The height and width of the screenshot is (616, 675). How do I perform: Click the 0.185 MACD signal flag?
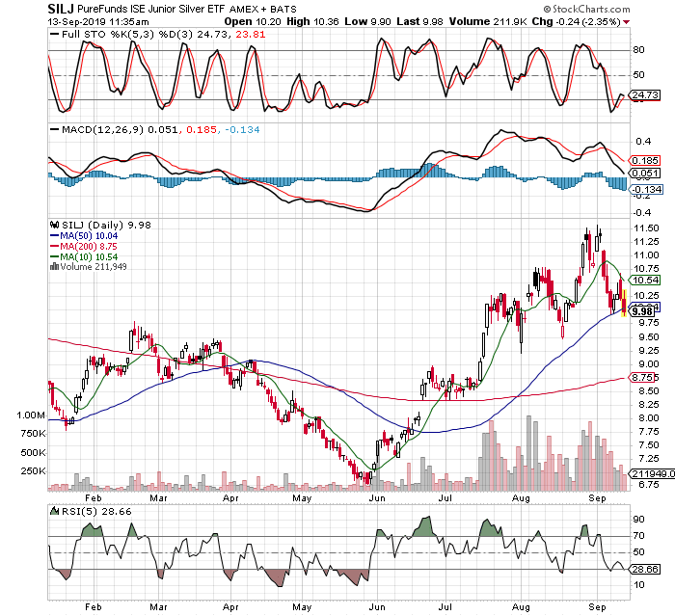(644, 161)
